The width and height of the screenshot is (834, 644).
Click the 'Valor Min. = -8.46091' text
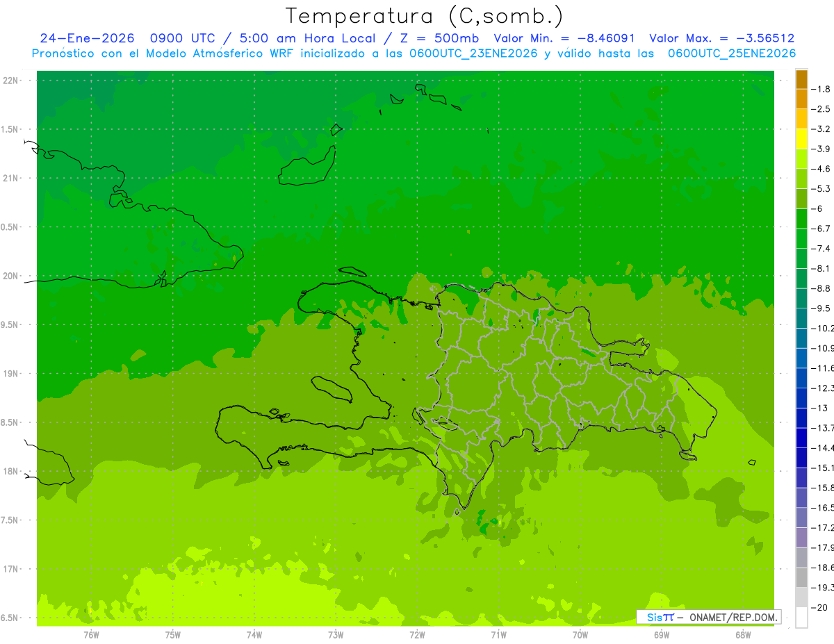[x=564, y=38]
